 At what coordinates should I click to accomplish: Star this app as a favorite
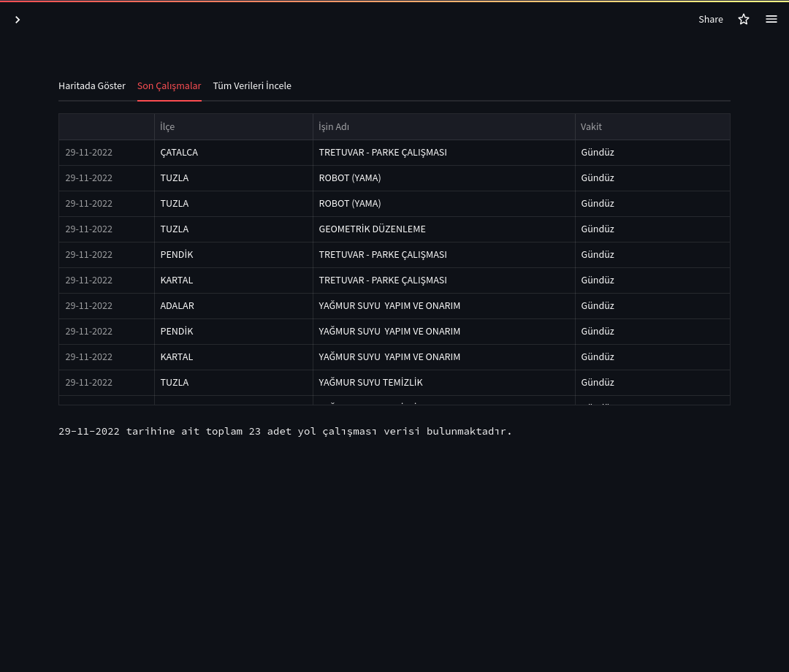[744, 19]
